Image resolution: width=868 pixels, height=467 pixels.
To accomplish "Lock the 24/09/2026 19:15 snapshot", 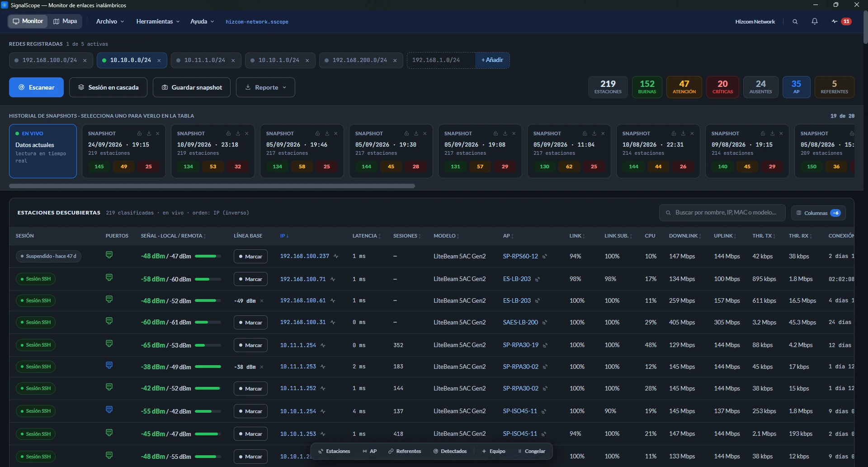I will click(x=139, y=133).
